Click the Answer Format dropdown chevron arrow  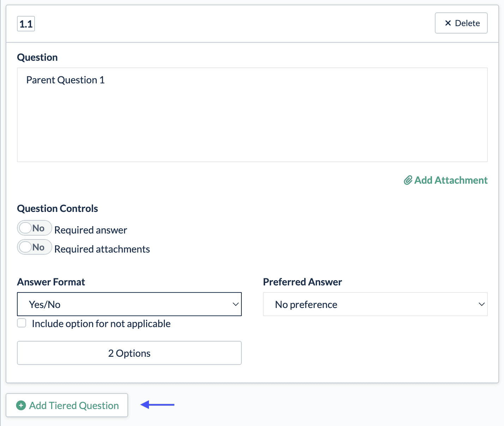pos(235,304)
